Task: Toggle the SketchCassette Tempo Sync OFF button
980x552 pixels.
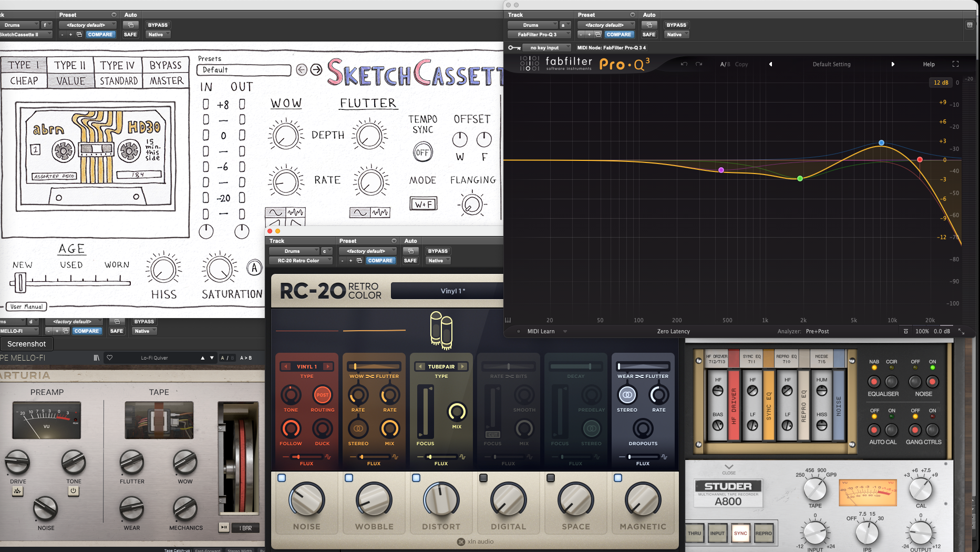Action: [422, 152]
